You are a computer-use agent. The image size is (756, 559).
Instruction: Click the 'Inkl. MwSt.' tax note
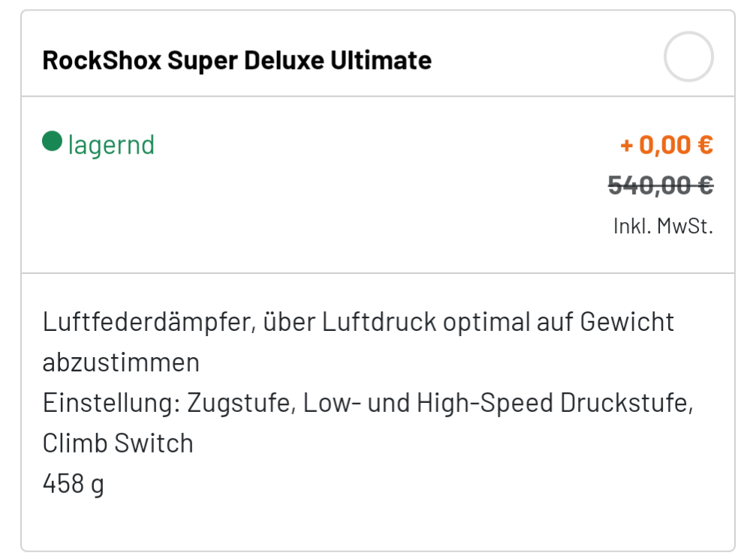[662, 226]
